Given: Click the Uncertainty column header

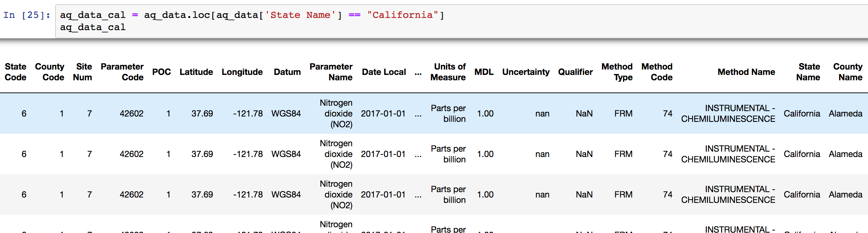Looking at the screenshot, I should (x=526, y=72).
